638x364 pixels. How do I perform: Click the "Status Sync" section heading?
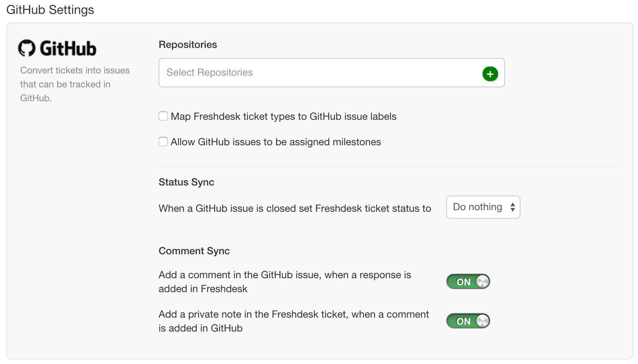pyautogui.click(x=186, y=182)
